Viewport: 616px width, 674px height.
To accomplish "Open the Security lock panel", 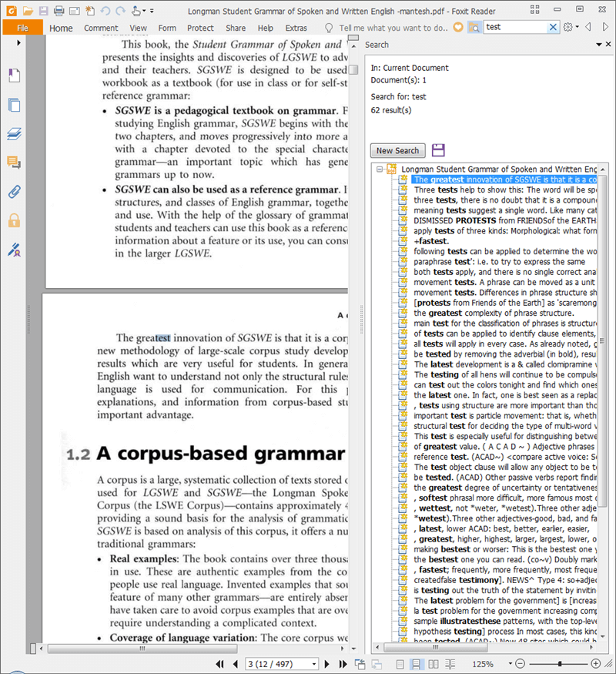I will [14, 220].
